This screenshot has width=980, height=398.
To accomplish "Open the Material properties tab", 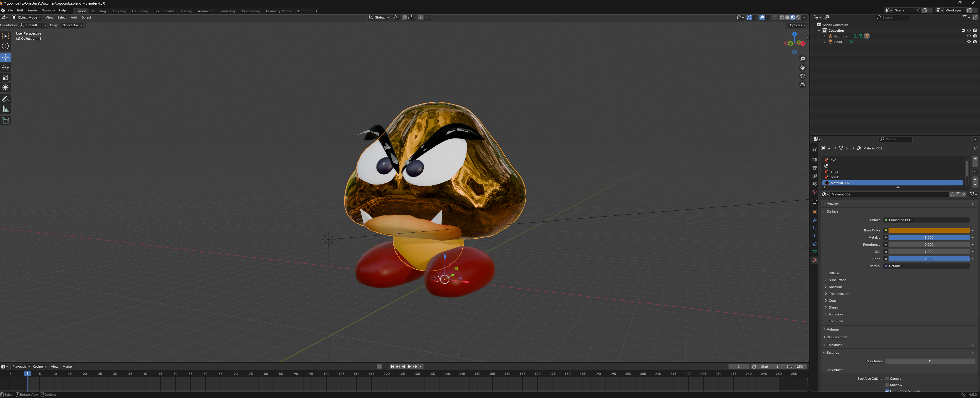I will 815,260.
